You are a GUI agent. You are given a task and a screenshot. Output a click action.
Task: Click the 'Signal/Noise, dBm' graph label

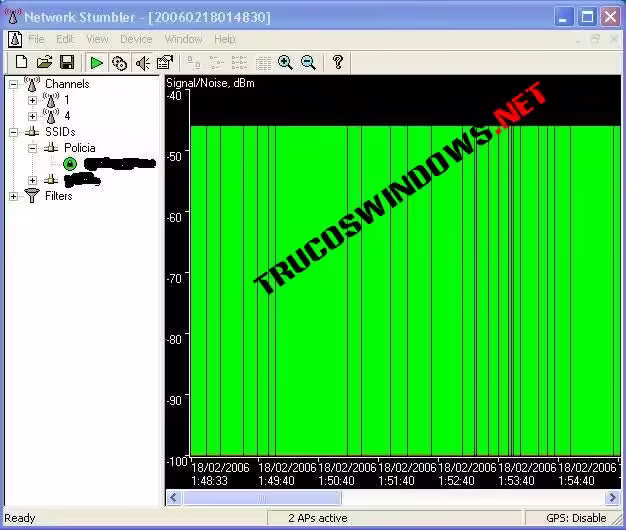[210, 83]
